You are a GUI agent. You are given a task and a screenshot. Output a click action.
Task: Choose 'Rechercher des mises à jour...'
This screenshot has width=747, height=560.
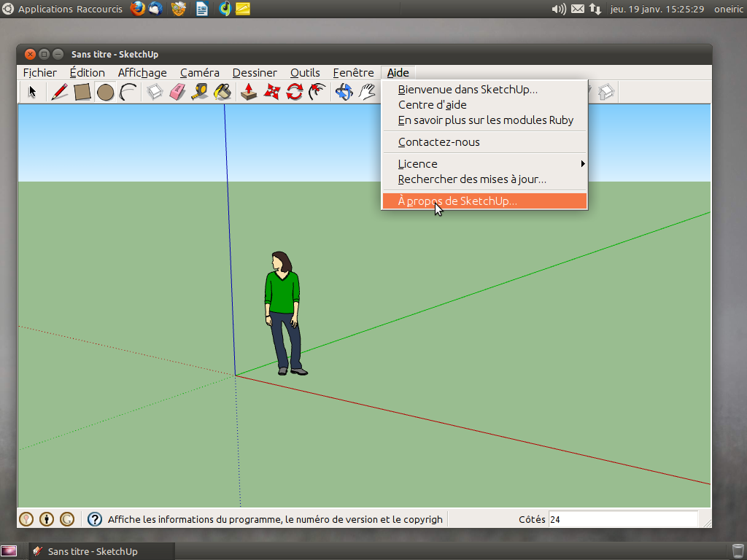coord(472,179)
